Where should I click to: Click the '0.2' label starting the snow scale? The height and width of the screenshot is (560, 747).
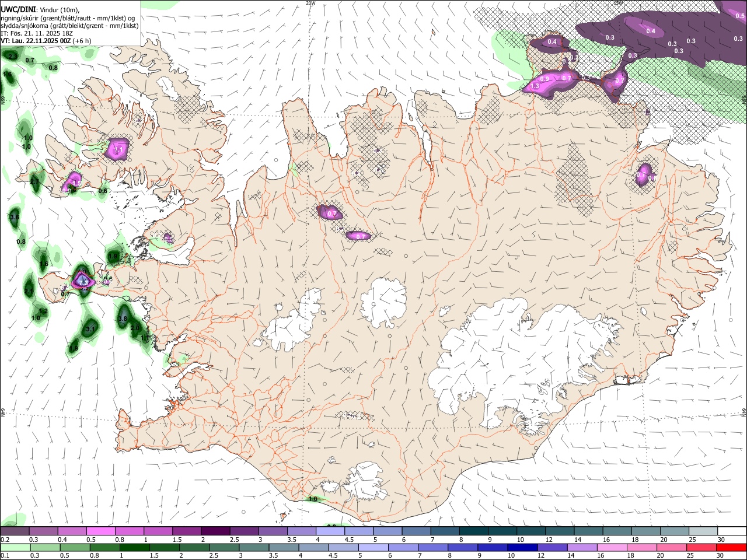tap(5, 540)
